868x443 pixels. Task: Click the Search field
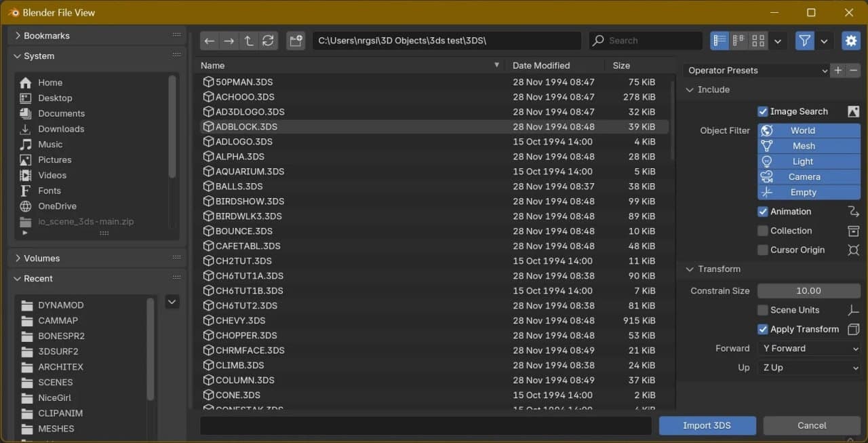(645, 41)
